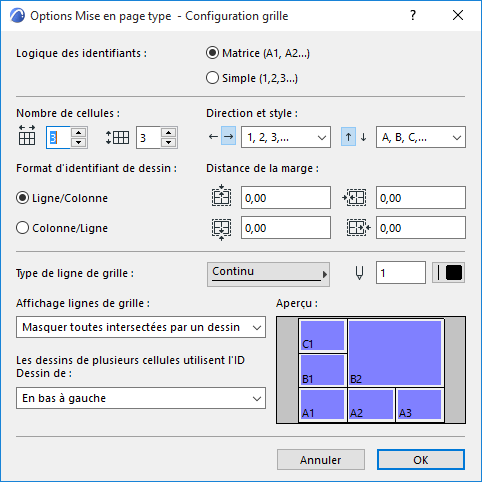This screenshot has height=482, width=482.
Task: Open the 1, 2, 3,... style dropdown
Action: coord(286,137)
